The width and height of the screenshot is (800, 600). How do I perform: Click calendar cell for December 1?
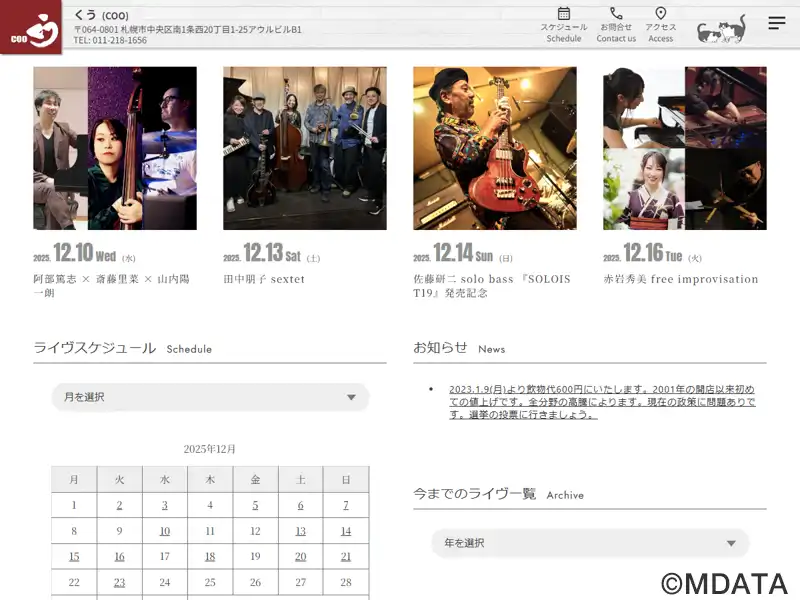tap(74, 505)
